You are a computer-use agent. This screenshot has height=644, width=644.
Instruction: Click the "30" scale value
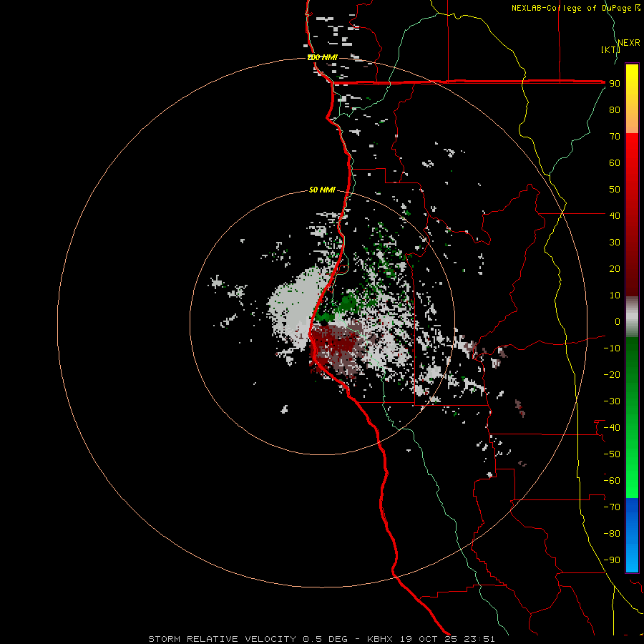tap(615, 243)
